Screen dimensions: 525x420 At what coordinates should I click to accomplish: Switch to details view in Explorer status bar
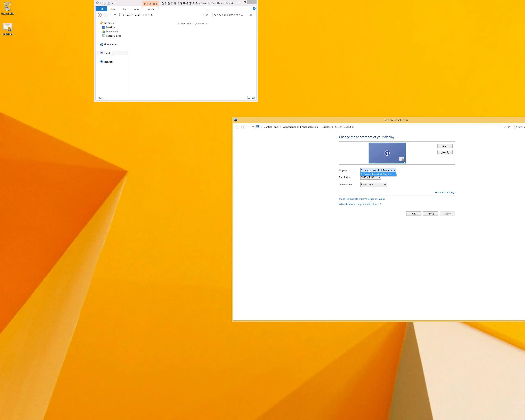tap(249, 98)
